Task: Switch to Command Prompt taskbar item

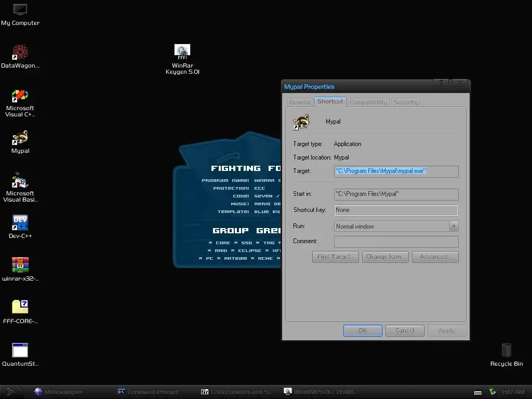Action: (148, 392)
